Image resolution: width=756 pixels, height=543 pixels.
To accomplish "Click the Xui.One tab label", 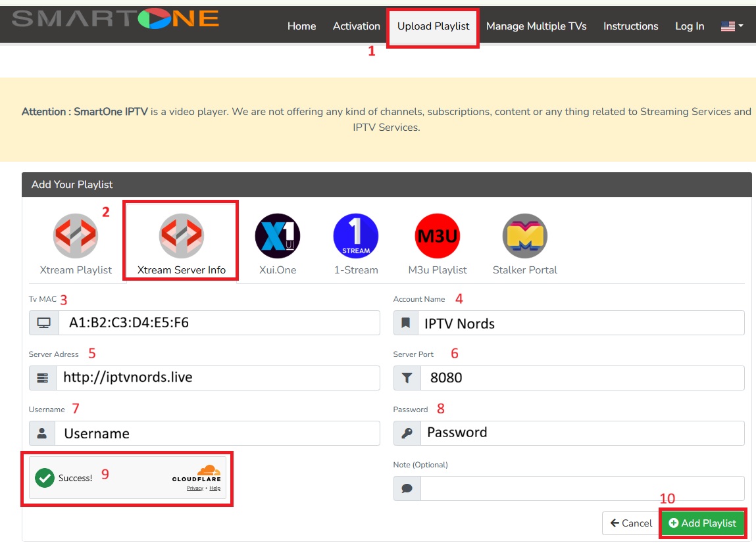I will tap(278, 270).
